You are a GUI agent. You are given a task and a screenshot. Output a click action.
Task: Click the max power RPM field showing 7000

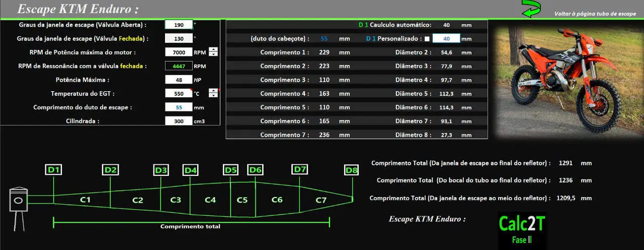click(179, 52)
